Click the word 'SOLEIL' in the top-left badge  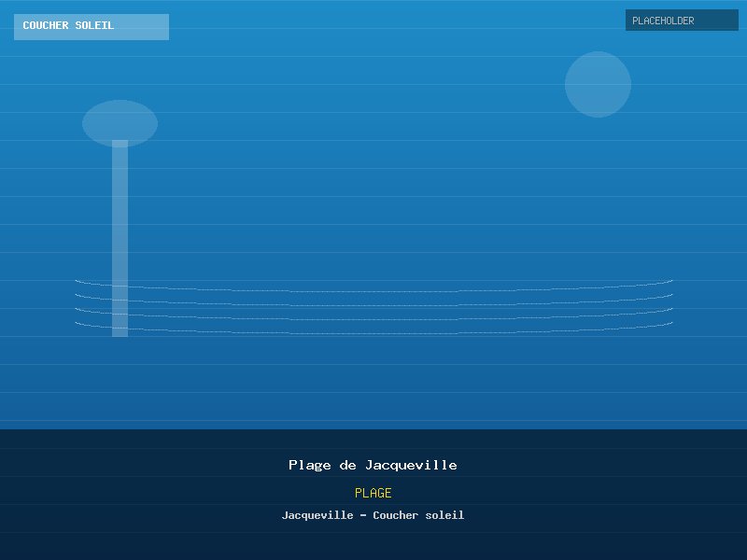tap(94, 26)
